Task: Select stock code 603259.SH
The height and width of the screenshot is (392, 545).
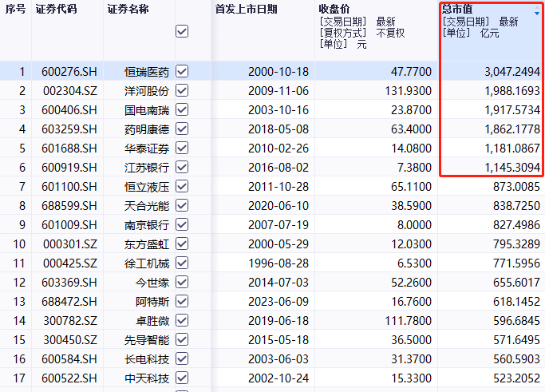Action: click(x=69, y=129)
